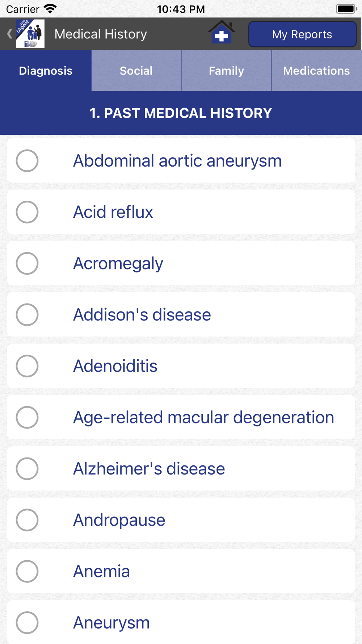Tap the Alzheimer's disease label
Screen dimensions: 362x644
[x=149, y=469]
